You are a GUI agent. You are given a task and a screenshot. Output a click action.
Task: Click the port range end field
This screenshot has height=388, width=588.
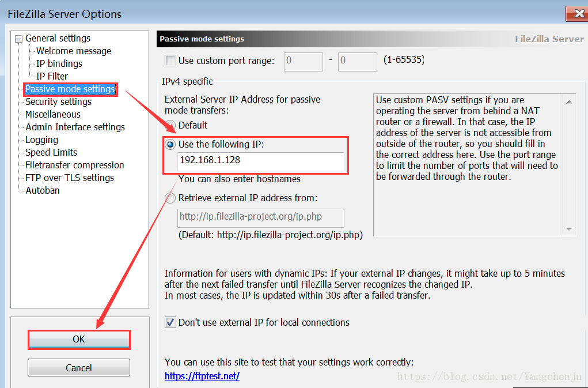click(358, 62)
